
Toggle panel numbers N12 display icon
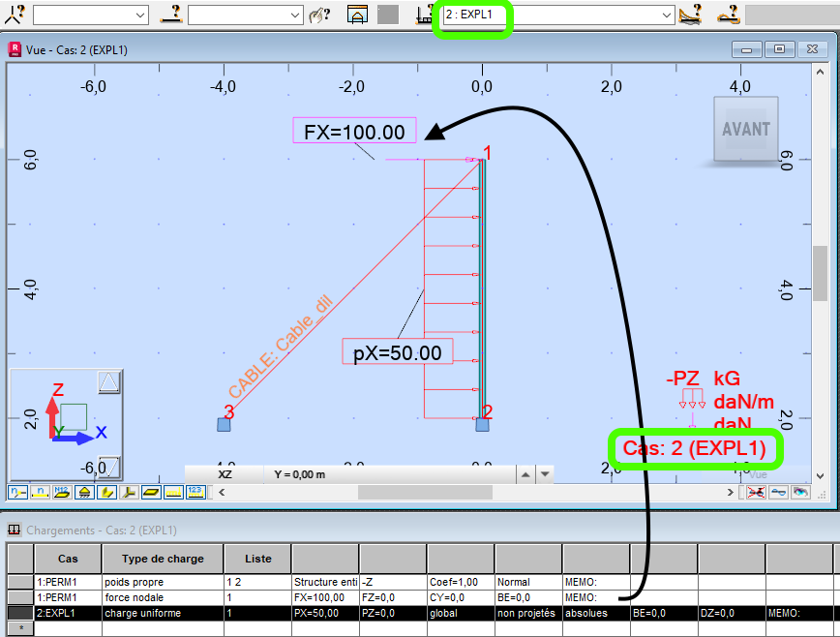(61, 493)
